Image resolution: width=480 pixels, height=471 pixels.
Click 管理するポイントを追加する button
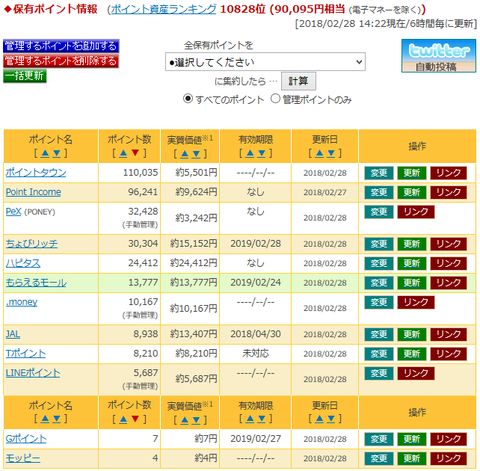(x=61, y=46)
